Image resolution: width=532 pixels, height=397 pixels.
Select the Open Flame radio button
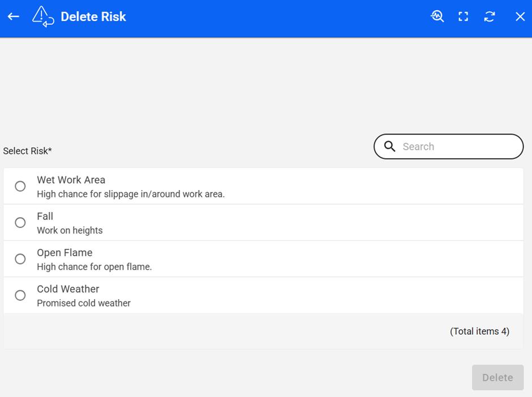pos(20,259)
